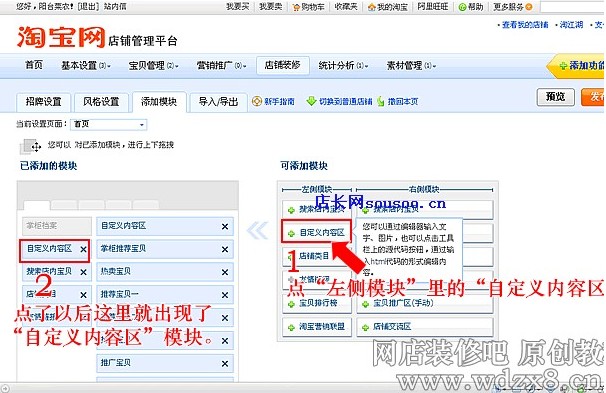The image size is (606, 393).
Task: Switch to the 添加模块 tab
Action: (159, 102)
